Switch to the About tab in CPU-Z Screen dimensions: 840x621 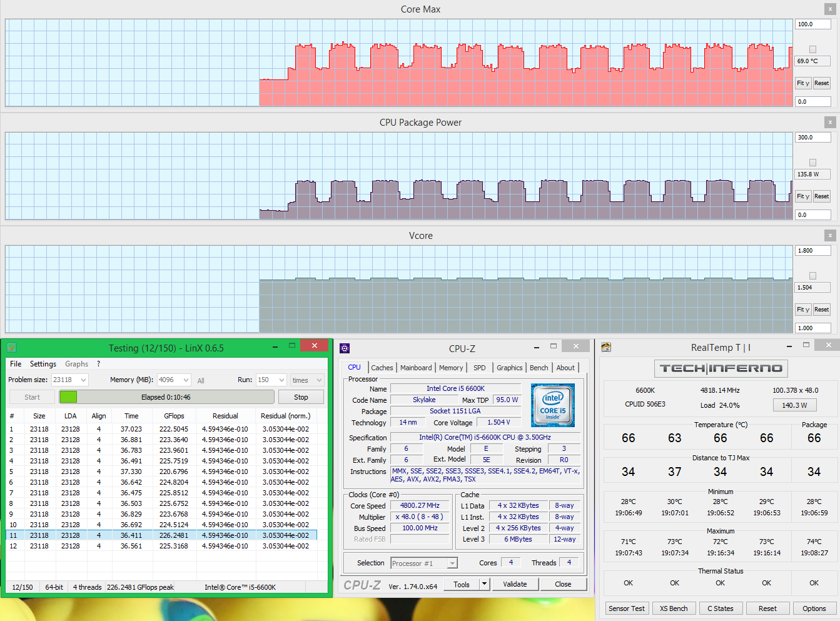[x=565, y=368]
